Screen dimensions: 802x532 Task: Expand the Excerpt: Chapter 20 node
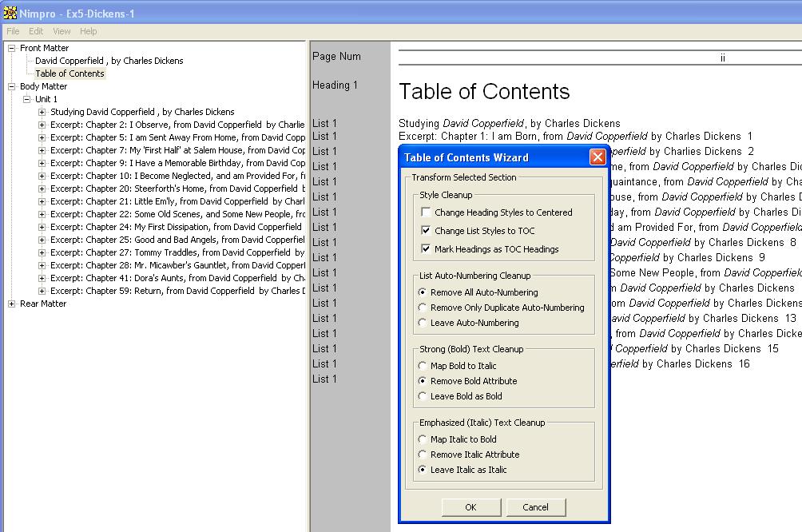42,189
